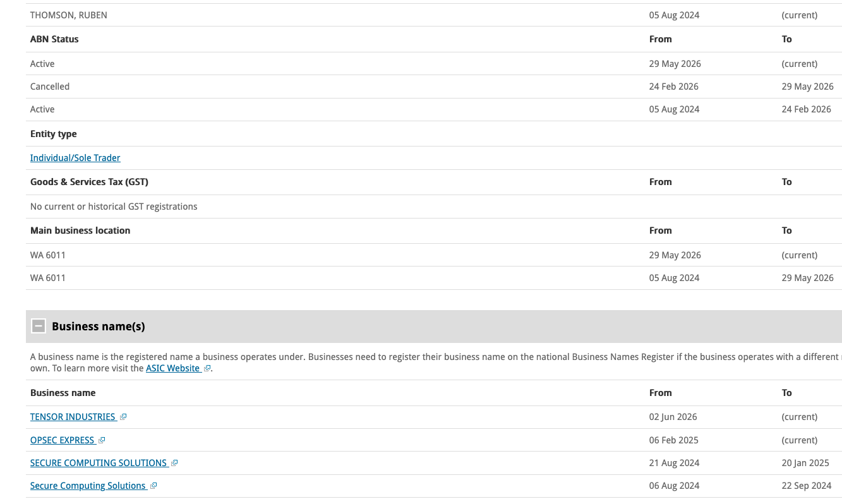Image resolution: width=842 pixels, height=504 pixels.
Task: Select the 06 Feb 2025 date for OPSEC EXPRESS
Action: (674, 440)
